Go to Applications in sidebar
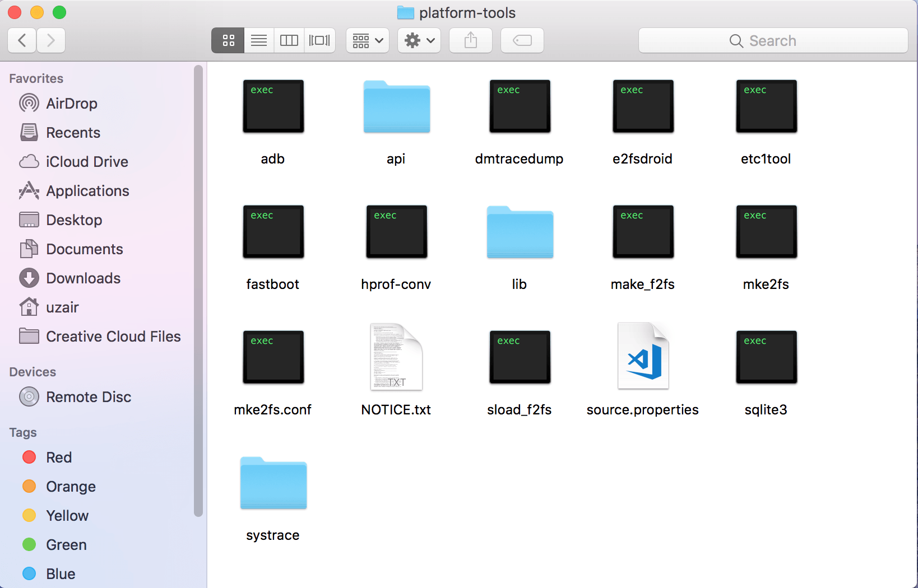The width and height of the screenshot is (918, 588). [87, 191]
